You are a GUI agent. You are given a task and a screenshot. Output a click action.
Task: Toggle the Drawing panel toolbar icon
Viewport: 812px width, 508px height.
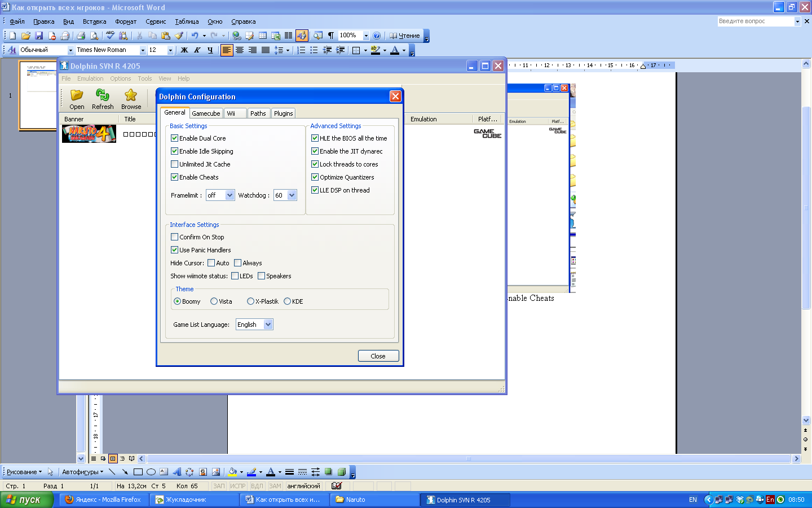pyautogui.click(x=302, y=36)
